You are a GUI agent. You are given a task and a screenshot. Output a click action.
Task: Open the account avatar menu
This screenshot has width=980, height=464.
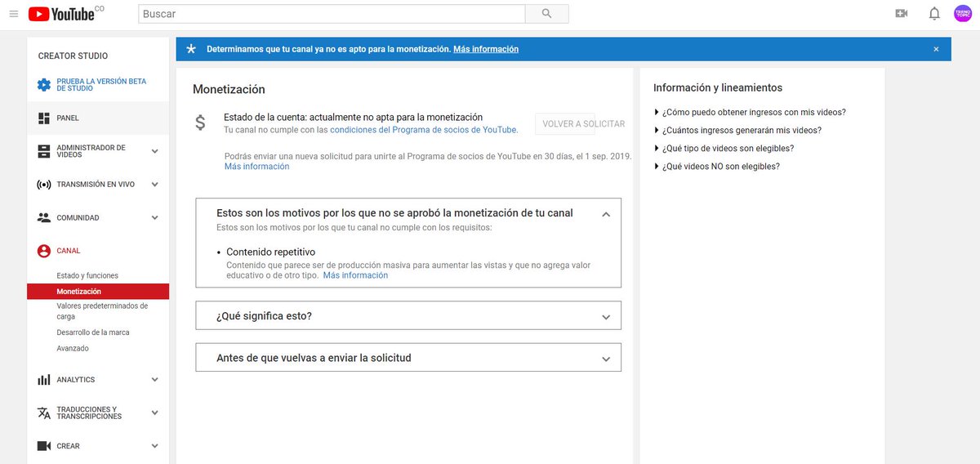963,14
